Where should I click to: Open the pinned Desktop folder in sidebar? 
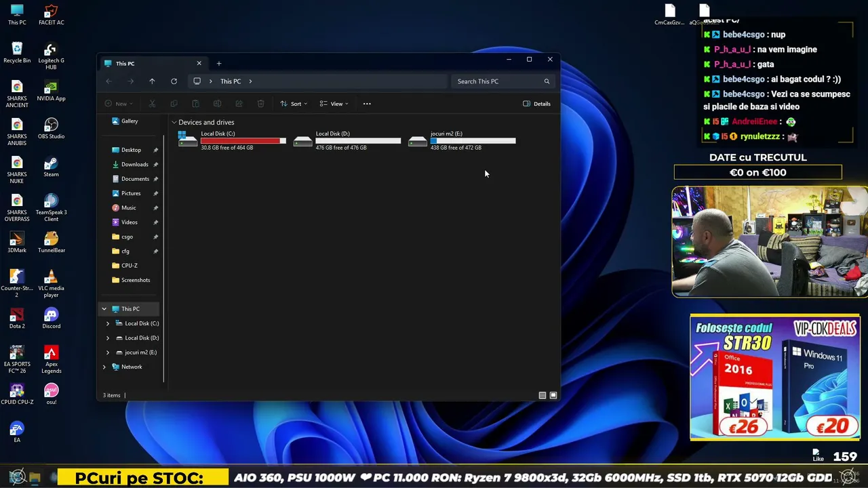pos(132,150)
